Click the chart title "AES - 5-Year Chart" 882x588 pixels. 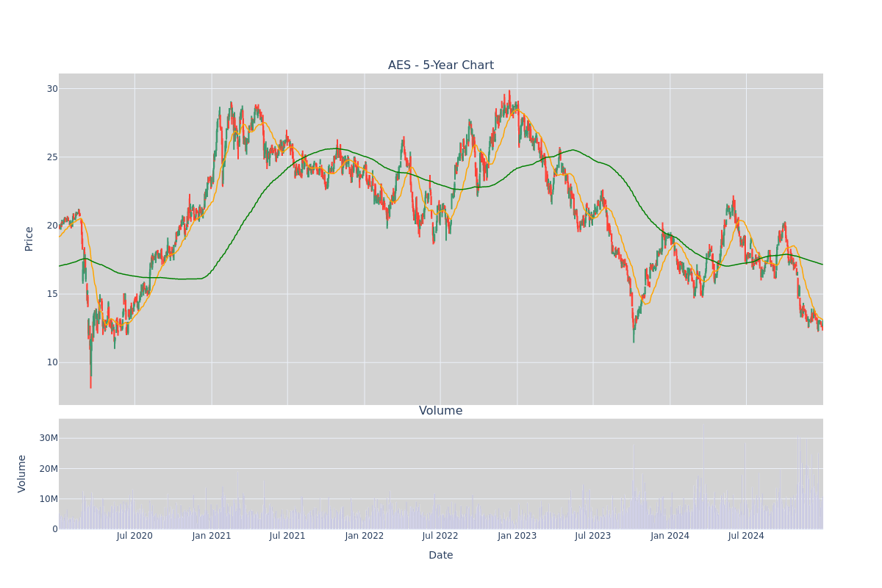[441, 65]
